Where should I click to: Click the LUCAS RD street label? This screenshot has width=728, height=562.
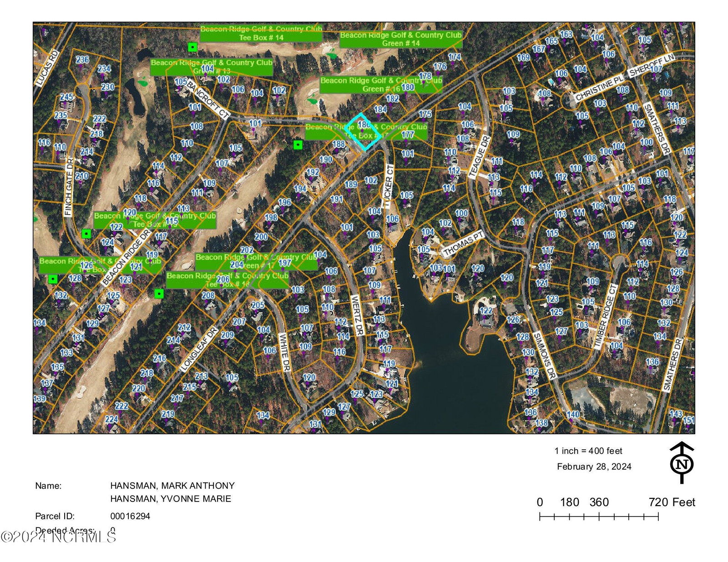47,68
